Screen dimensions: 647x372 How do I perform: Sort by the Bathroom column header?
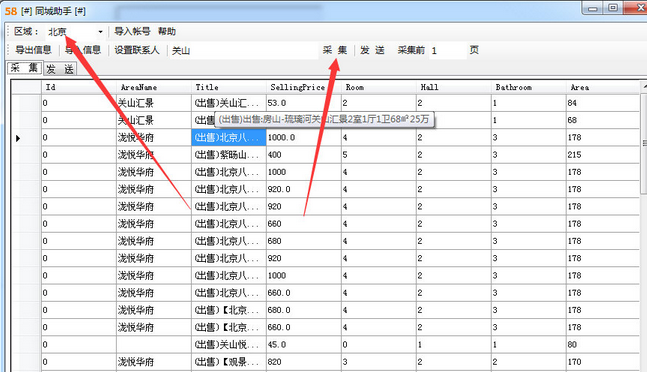[529, 87]
